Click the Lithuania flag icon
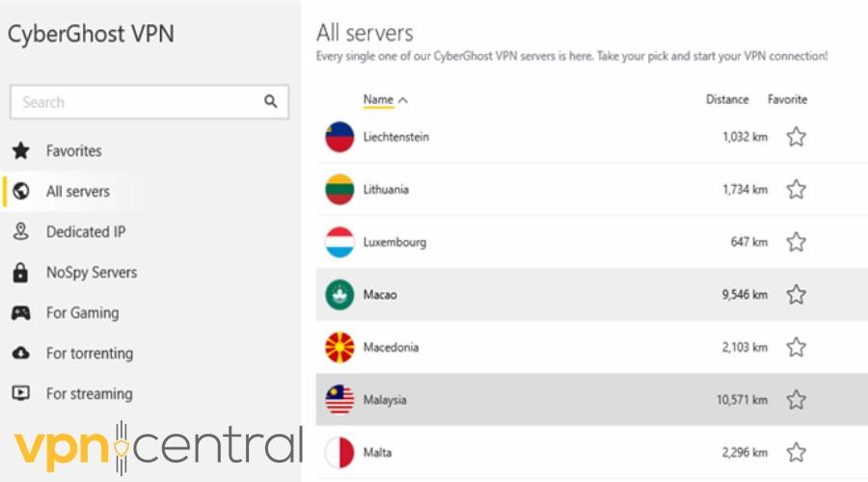Screen dimensions: 868x482 point(339,189)
